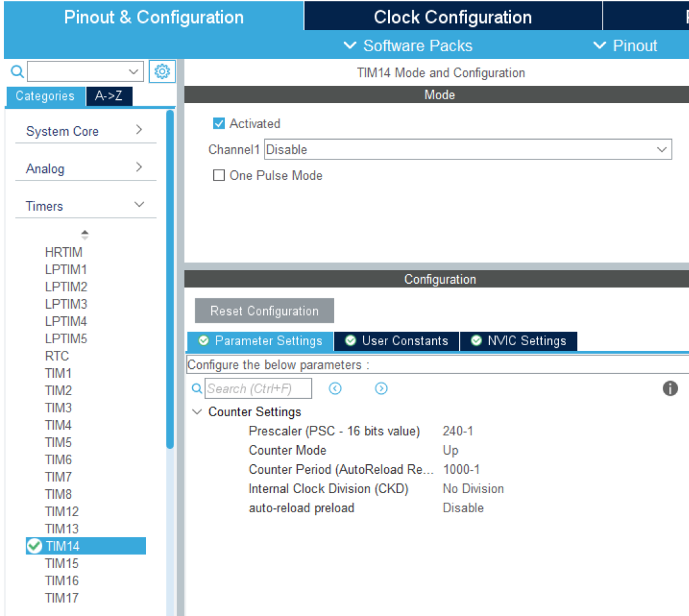Uncheck the Activated checkbox

[219, 124]
